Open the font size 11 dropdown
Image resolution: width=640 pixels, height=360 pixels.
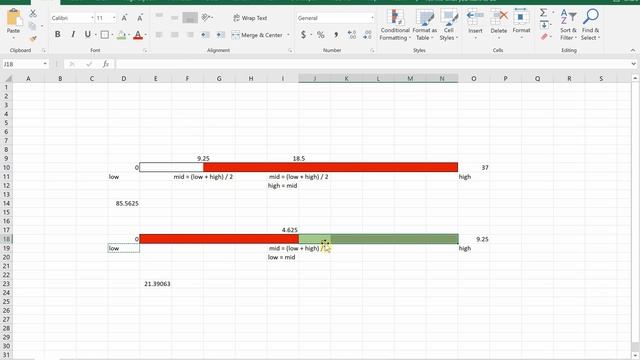point(114,18)
